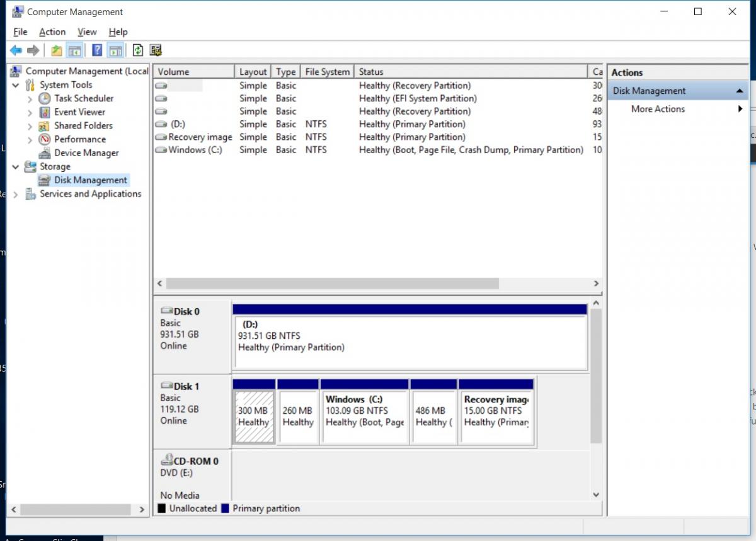
Task: Click the Event Viewer icon in tree
Action: pyautogui.click(x=45, y=112)
